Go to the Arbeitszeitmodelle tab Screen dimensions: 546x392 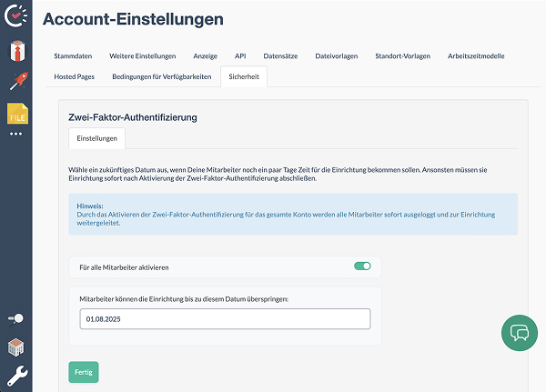476,56
